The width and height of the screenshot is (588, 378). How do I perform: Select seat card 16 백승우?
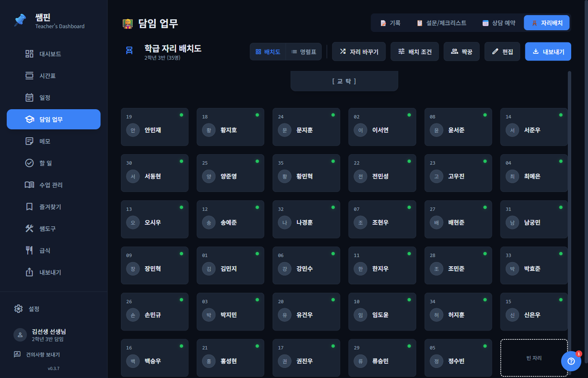point(155,358)
